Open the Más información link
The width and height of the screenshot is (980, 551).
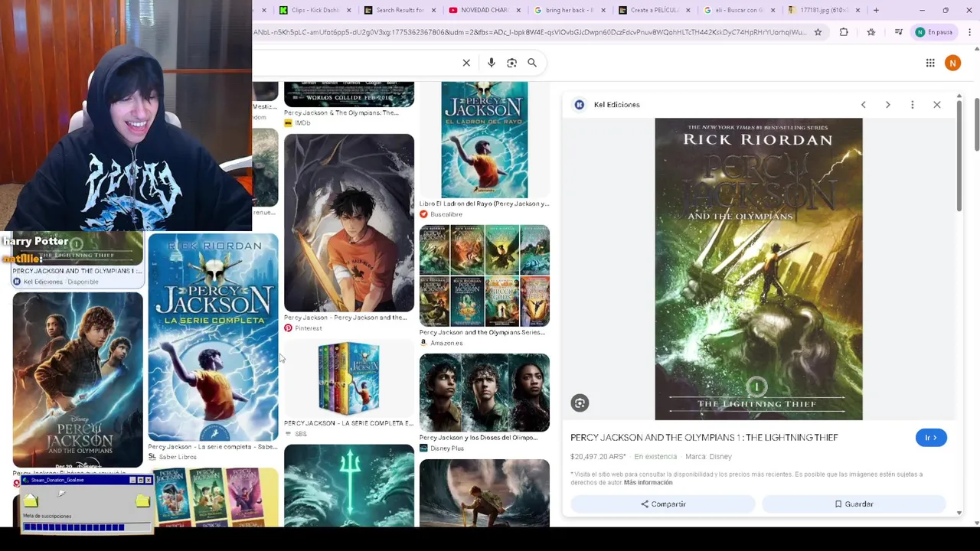[648, 483]
